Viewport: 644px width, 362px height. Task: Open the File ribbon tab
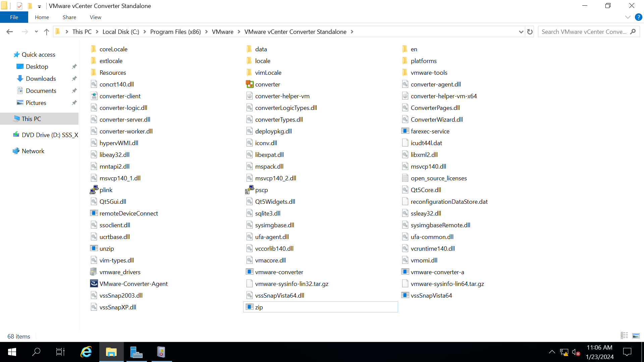pos(14,17)
